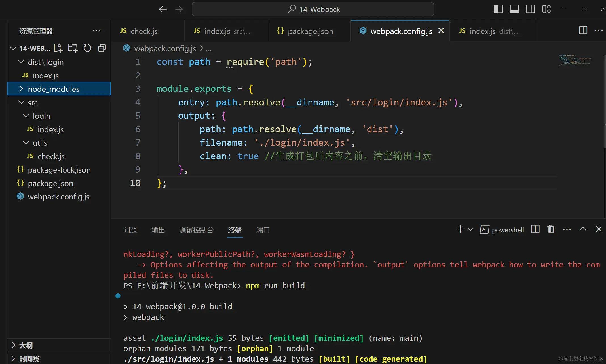This screenshot has height=364, width=606.
Task: Create new folder in explorer
Action: tap(73, 48)
